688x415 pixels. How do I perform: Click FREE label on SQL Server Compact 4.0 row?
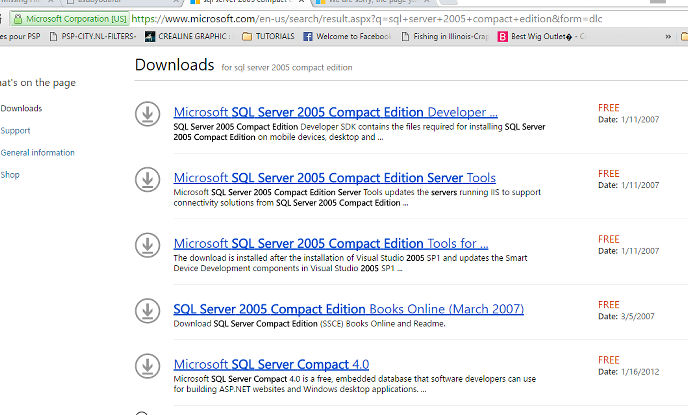[609, 360]
